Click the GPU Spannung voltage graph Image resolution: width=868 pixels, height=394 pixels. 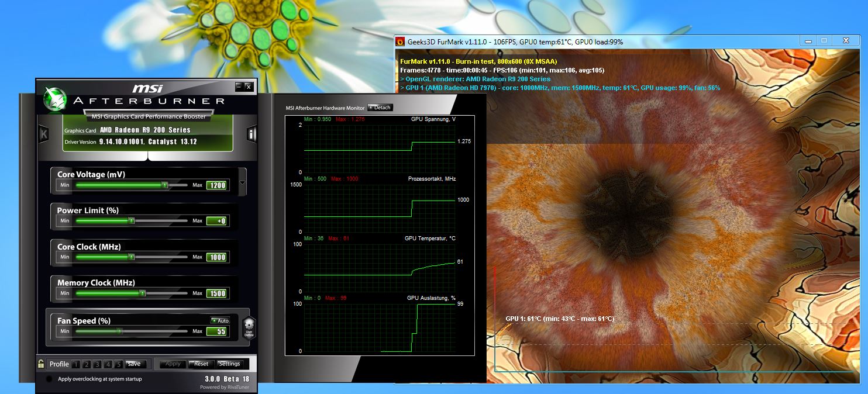click(379, 148)
